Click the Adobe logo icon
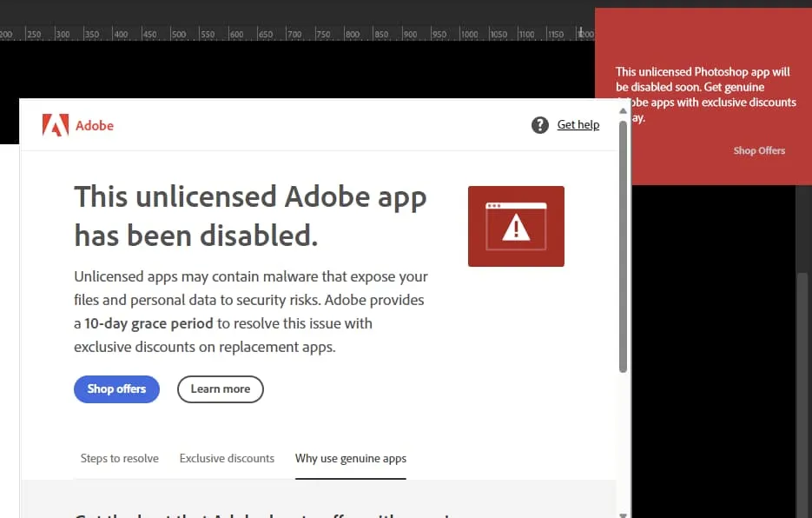Screen dimensions: 812x518 tap(54, 125)
